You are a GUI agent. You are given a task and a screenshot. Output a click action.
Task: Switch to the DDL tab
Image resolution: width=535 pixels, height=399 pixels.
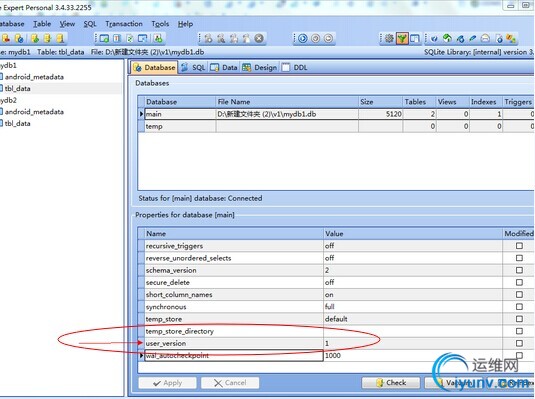tap(295, 68)
